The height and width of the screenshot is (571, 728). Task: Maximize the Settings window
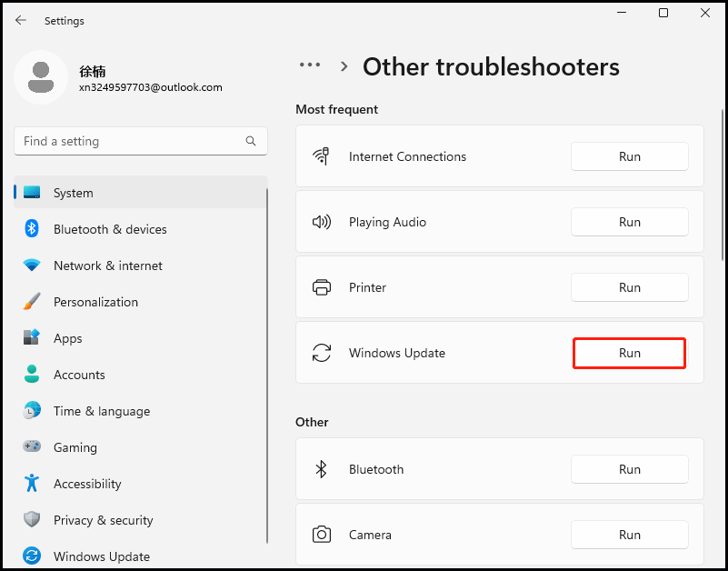click(x=663, y=13)
